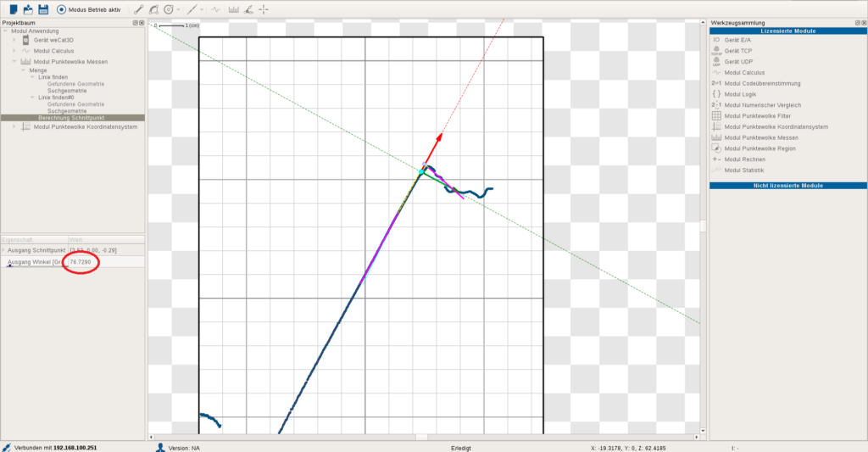The height and width of the screenshot is (452, 868).
Task: Click the Lizenzierte Module header bar
Action: pos(788,31)
